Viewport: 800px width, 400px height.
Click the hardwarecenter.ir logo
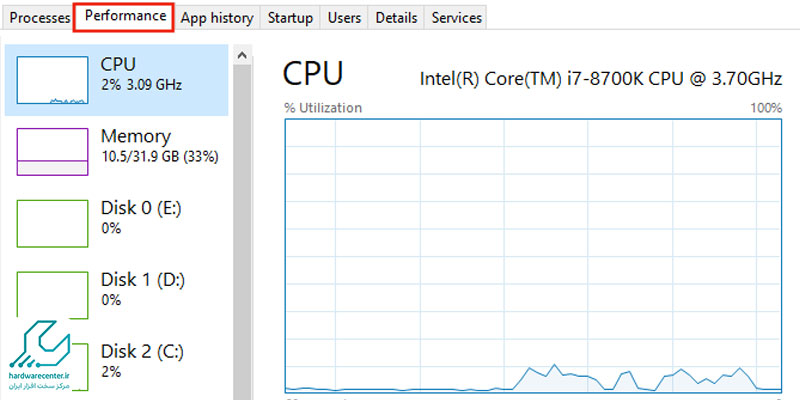tap(39, 355)
